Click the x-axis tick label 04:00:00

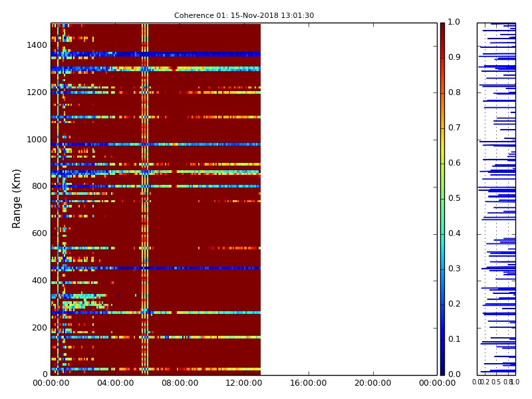115,383
